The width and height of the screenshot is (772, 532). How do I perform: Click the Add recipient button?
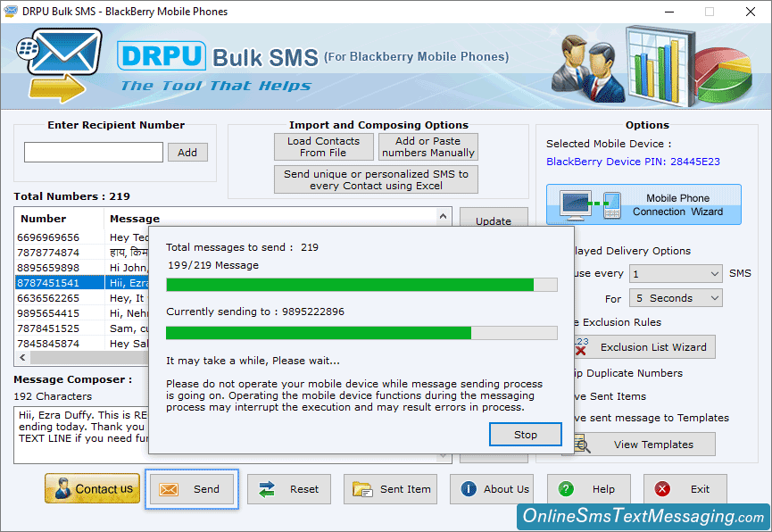[x=187, y=153]
